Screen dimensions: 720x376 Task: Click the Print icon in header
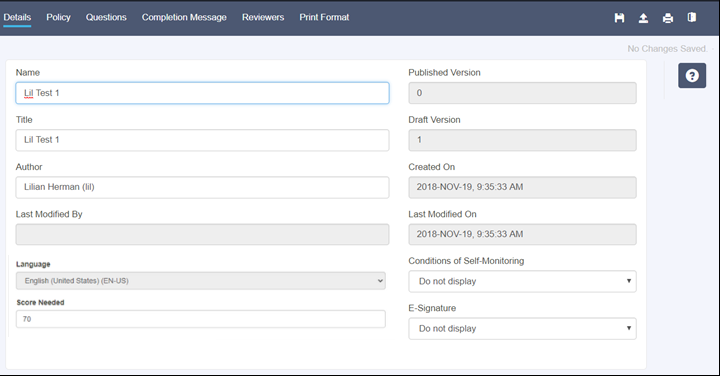click(x=668, y=17)
